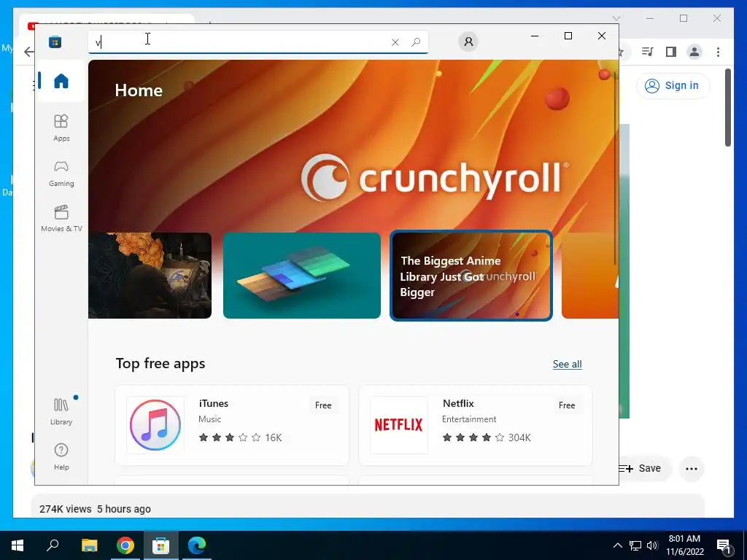Open the Chrome three-dot menu
747x560 pixels.
[x=718, y=52]
